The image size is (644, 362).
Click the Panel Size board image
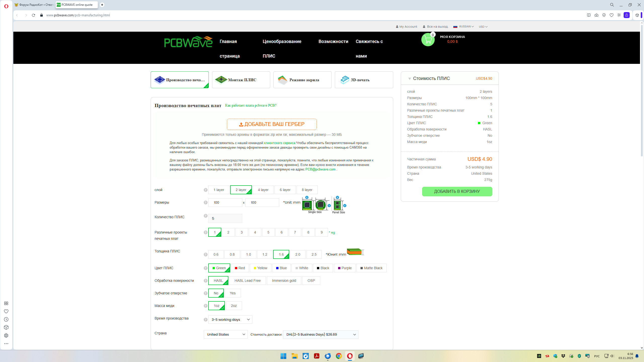click(338, 205)
